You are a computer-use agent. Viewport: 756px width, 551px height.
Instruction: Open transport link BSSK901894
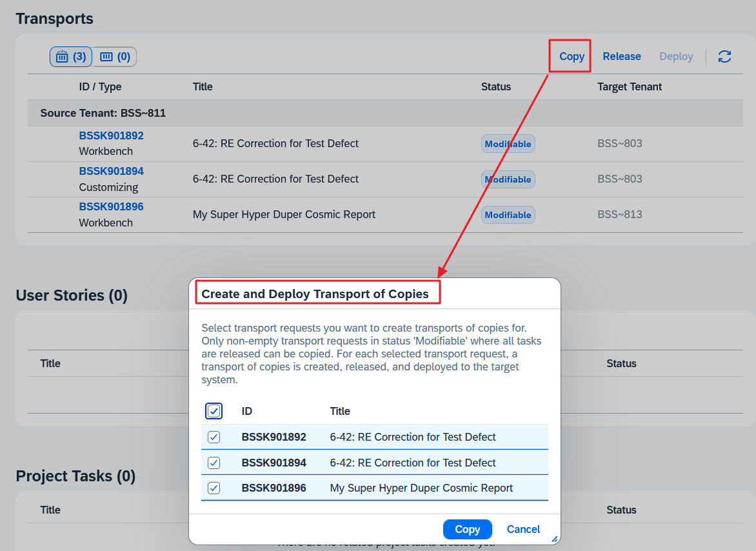tap(111, 171)
